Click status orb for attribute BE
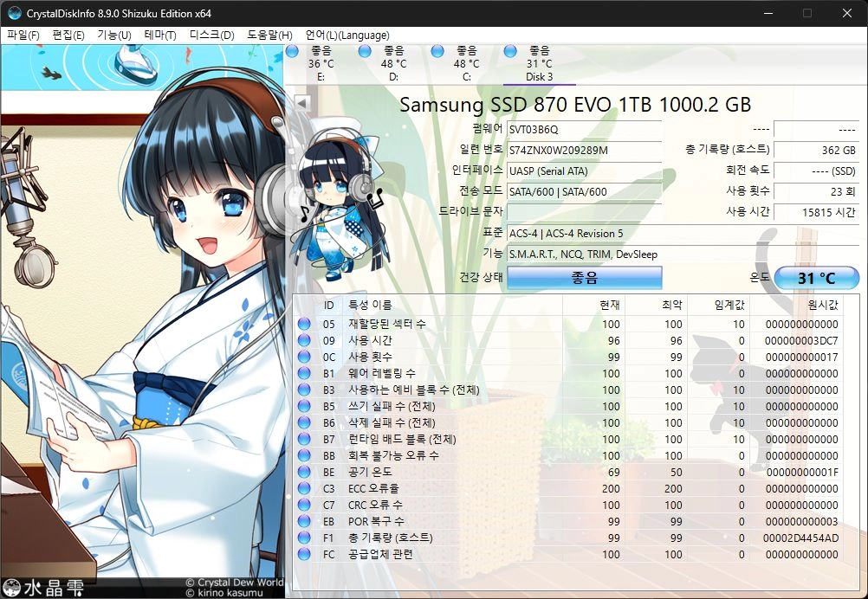This screenshot has height=599, width=868. [304, 472]
